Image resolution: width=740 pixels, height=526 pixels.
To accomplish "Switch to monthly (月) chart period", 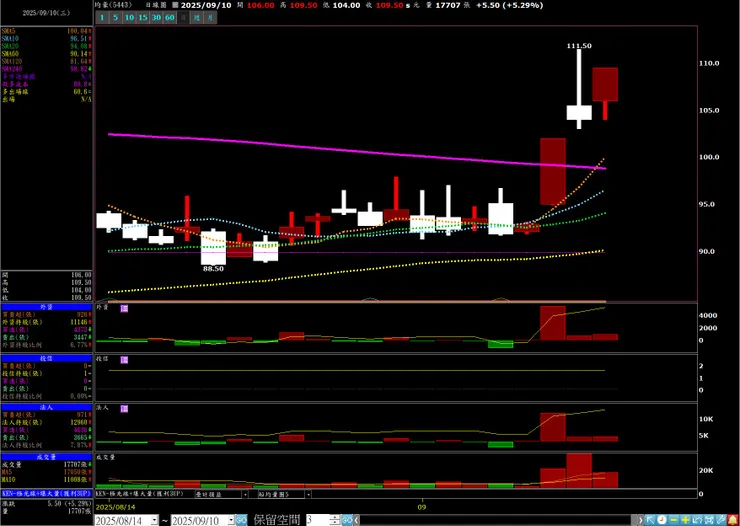I will pyautogui.click(x=210, y=18).
